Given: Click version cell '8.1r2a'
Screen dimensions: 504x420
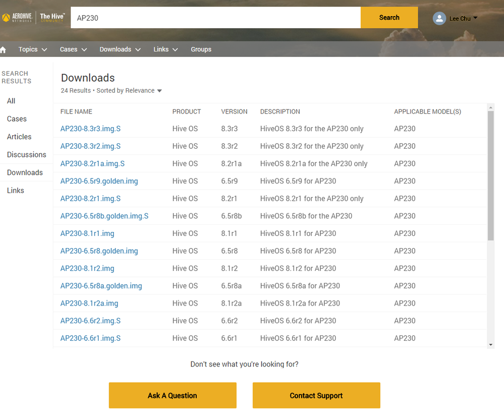Looking at the screenshot, I should point(231,304).
